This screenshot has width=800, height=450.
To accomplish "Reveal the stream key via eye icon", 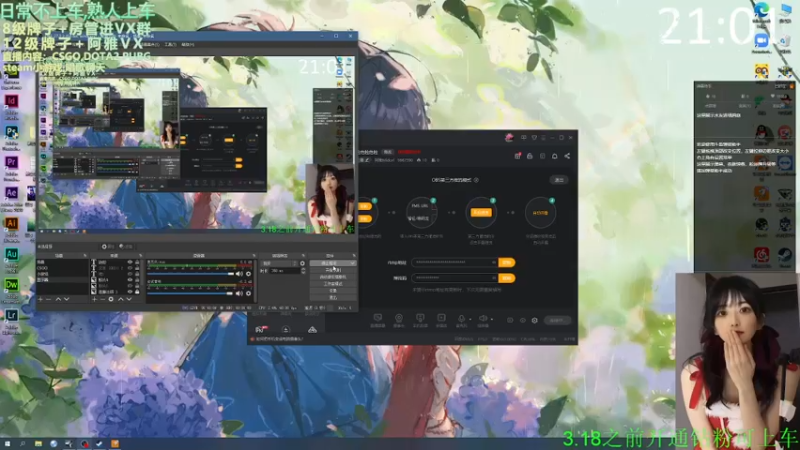I will point(494,278).
